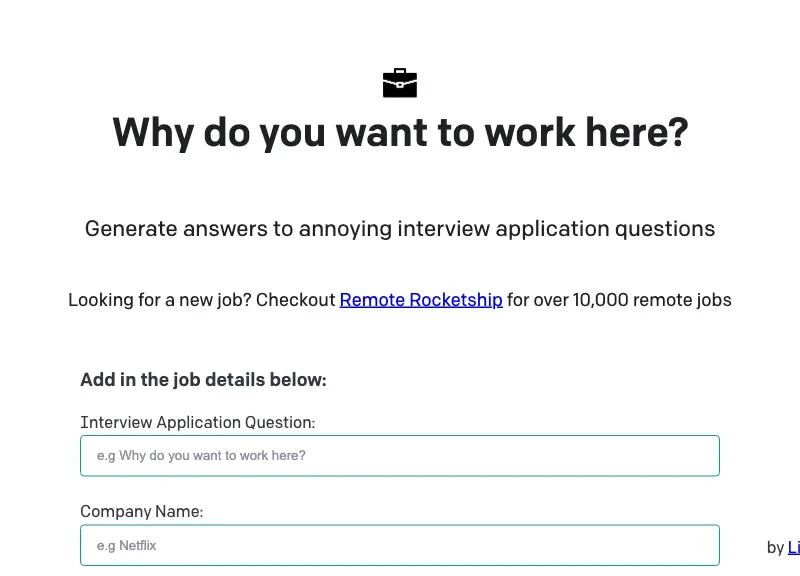Click the briefcase icon above the heading
The image size is (800, 576).
point(400,83)
